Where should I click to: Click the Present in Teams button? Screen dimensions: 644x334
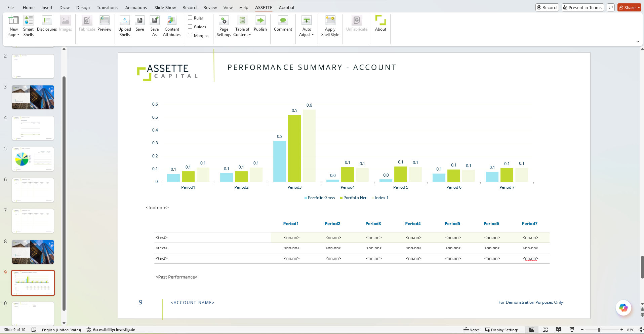pos(582,7)
